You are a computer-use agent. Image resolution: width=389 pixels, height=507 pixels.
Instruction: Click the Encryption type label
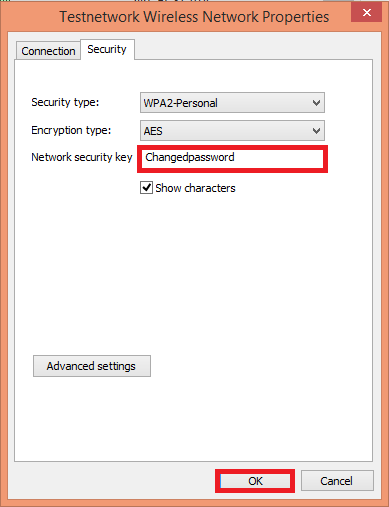[x=71, y=130]
